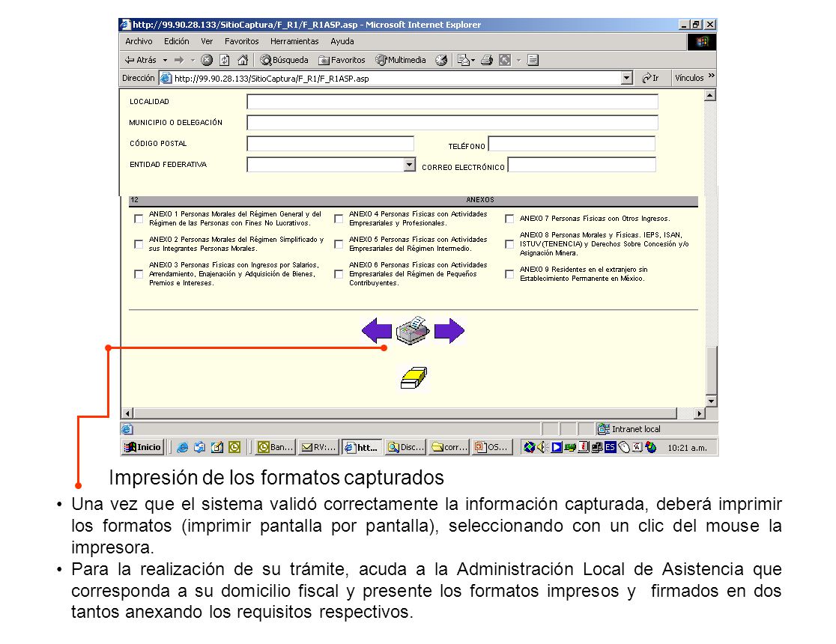Check ANEXO 6 Pequeños Contribuyentes box
The image size is (836, 644).
point(339,274)
